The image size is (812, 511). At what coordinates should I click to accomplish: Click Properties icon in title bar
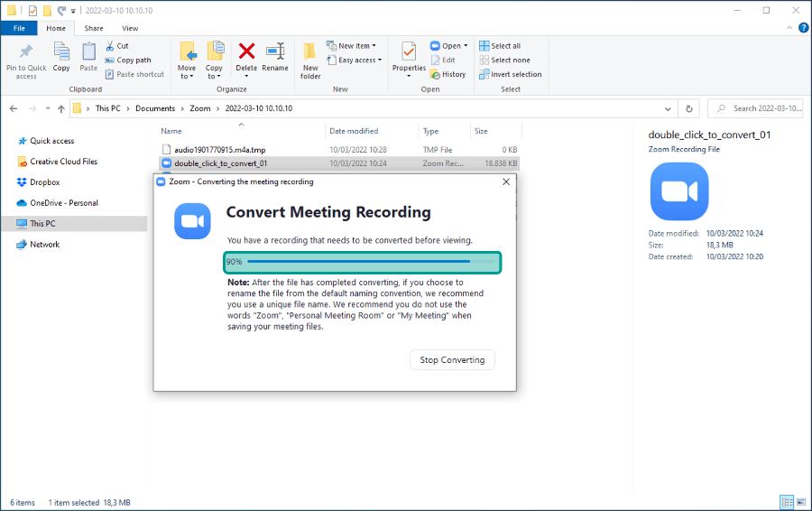point(32,10)
